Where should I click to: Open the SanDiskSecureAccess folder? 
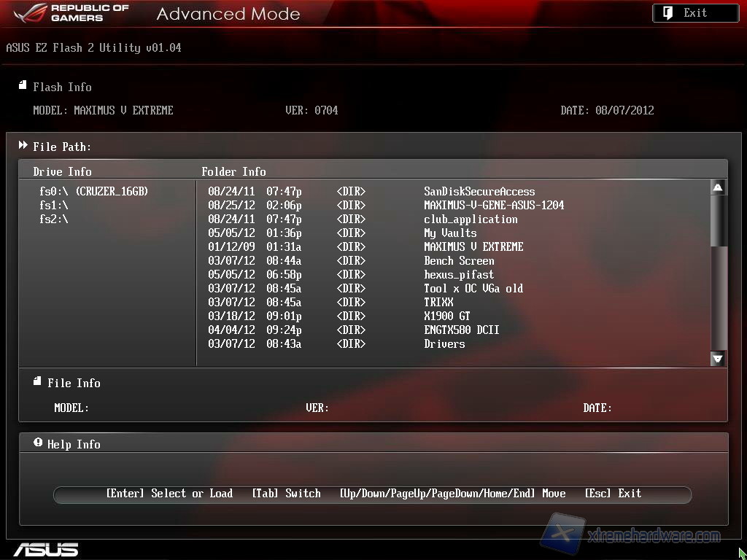pos(479,191)
